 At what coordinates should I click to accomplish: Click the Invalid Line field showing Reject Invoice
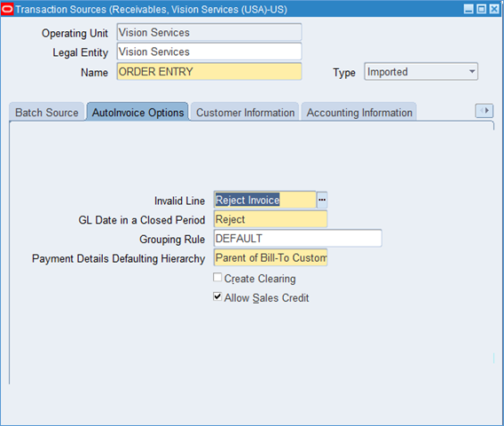(264, 200)
